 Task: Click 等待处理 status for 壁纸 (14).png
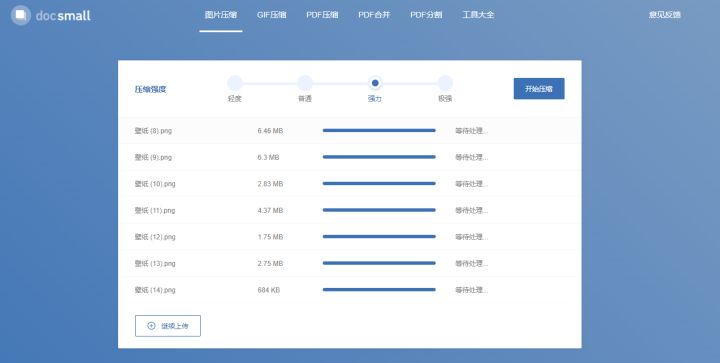(x=471, y=290)
